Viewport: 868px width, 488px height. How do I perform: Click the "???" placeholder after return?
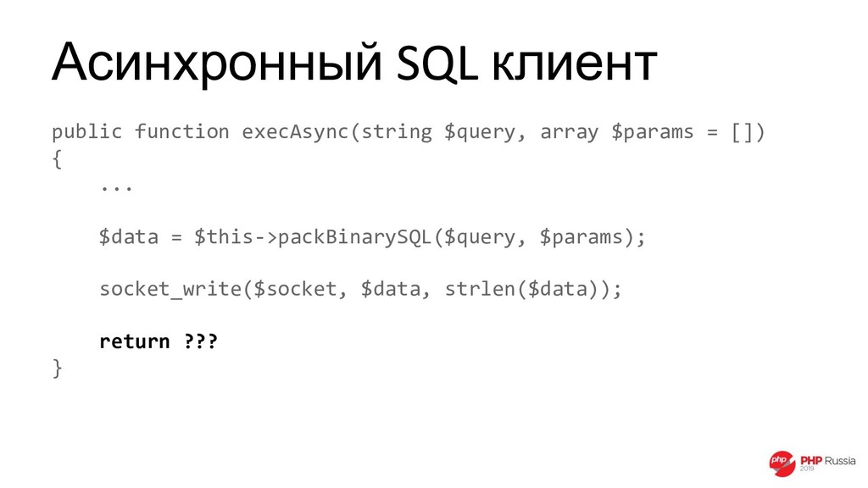click(x=200, y=341)
